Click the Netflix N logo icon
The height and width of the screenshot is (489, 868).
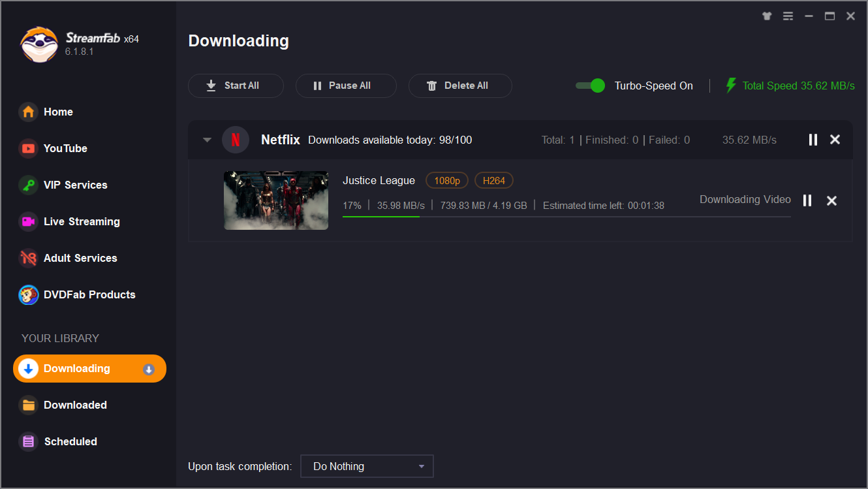click(236, 140)
